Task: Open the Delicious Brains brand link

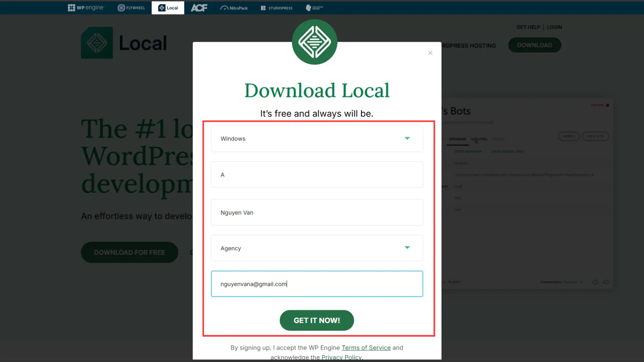Action: 314,8
